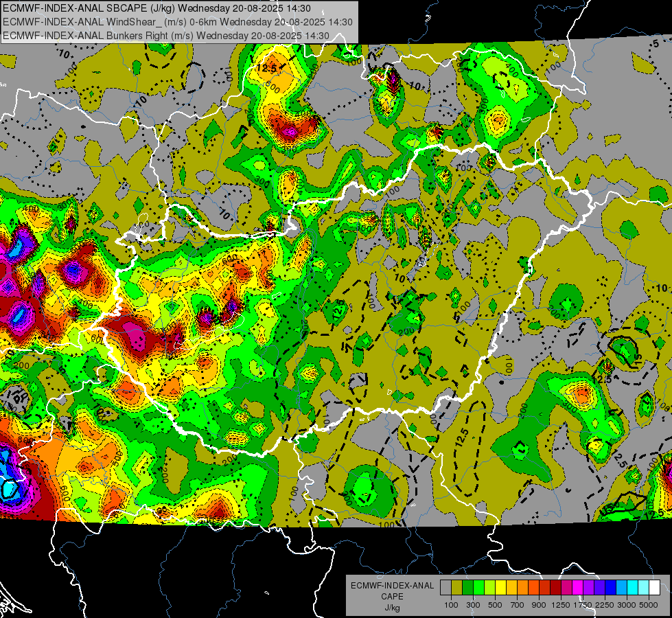Select the pale cyan 4000–5000 legend swatch
This screenshot has height=618, width=672.
(644, 588)
